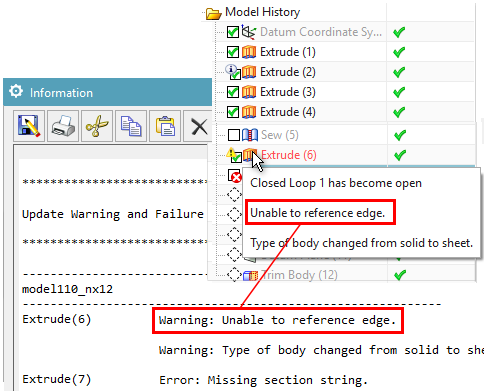Viewport: 484px width, 391px height.
Task: Click the X delete icon in Information toolbar
Action: coord(199,127)
